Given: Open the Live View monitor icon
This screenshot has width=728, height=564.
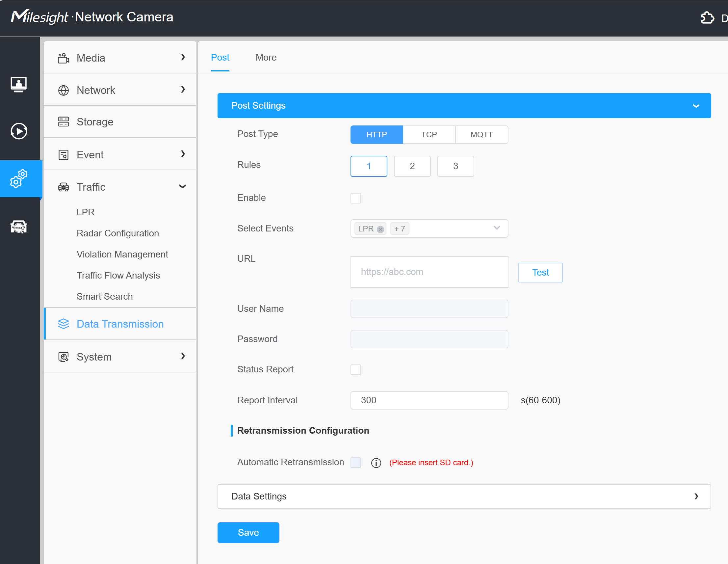Looking at the screenshot, I should tap(19, 84).
